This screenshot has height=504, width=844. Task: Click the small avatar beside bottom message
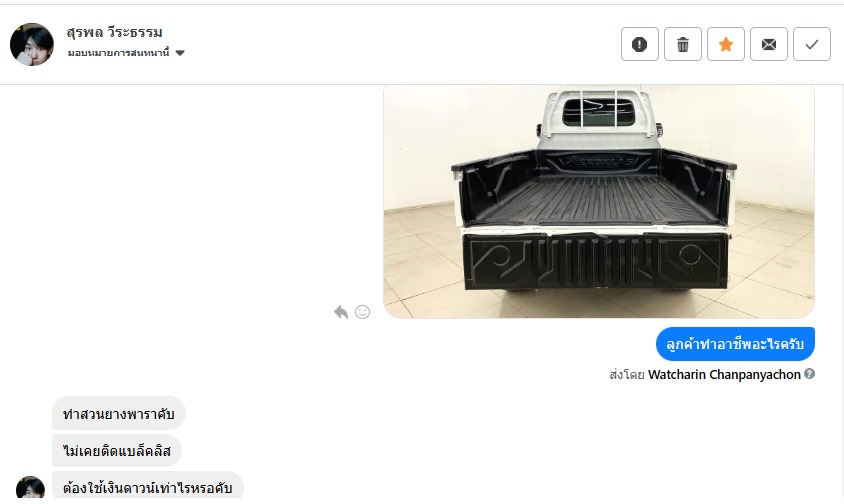click(30, 487)
